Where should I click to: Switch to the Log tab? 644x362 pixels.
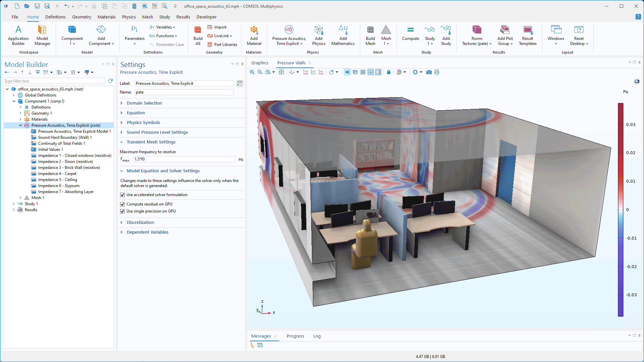click(x=317, y=336)
